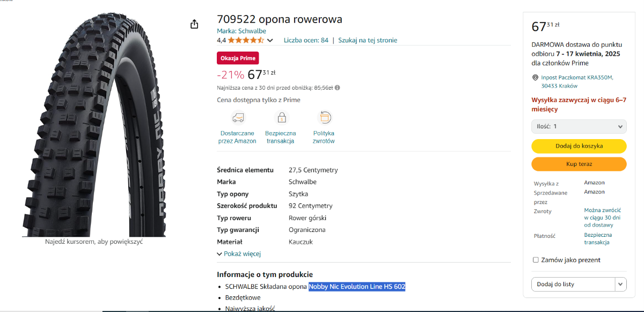Click Można zwrócić w ciągu 30 dni link

coord(603,217)
